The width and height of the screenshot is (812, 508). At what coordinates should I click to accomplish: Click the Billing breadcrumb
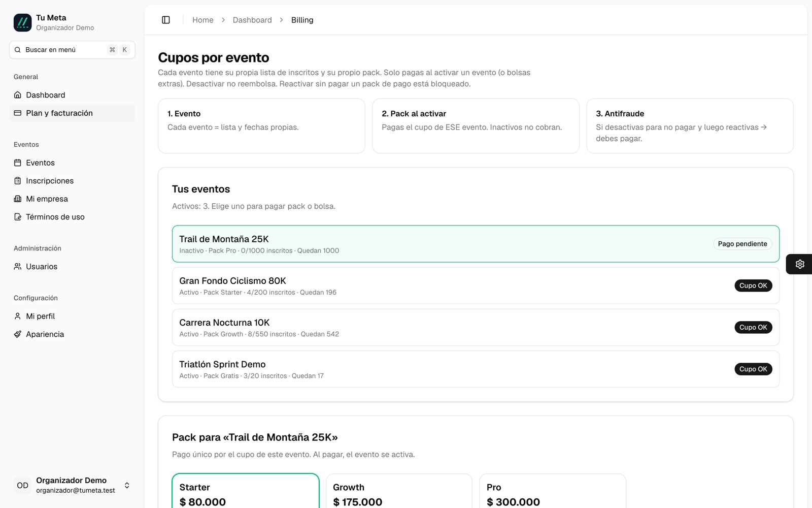point(302,20)
